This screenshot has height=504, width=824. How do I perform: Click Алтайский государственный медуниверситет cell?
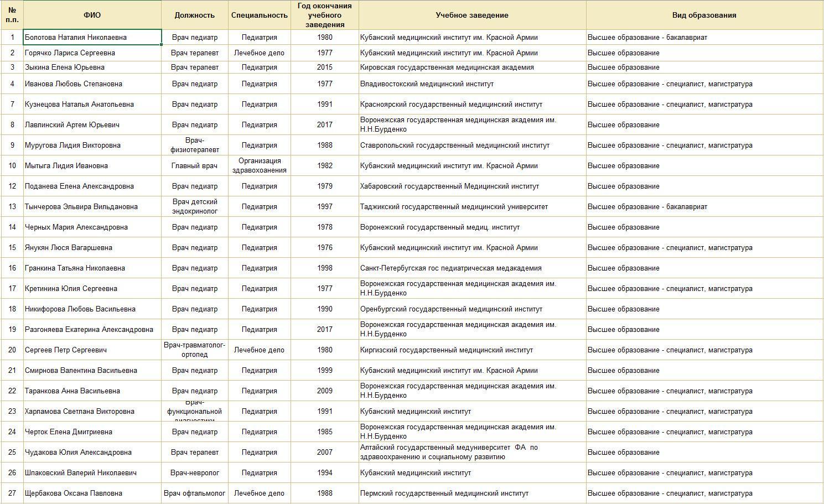(x=472, y=453)
